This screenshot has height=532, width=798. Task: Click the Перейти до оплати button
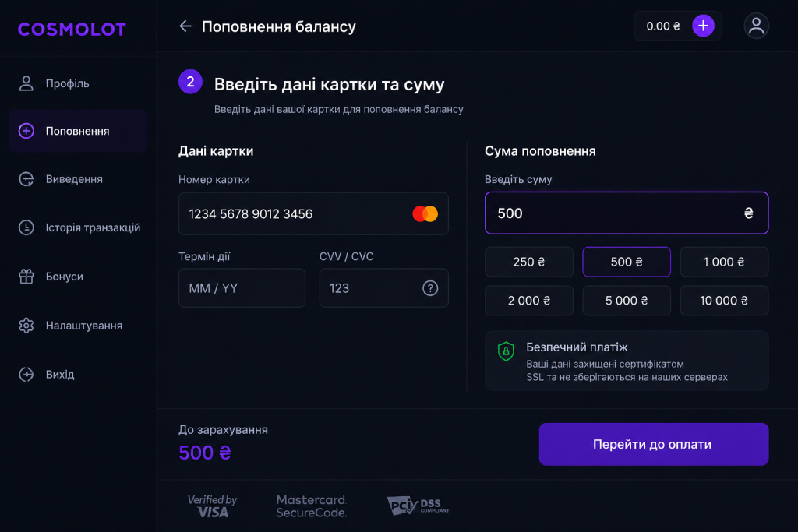coord(654,444)
